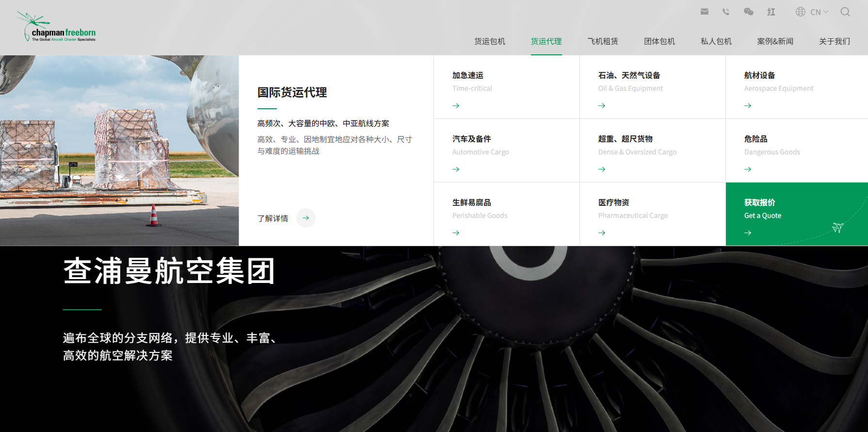Open the Pharmaceutical Cargo link
The image size is (868, 432).
632,216
